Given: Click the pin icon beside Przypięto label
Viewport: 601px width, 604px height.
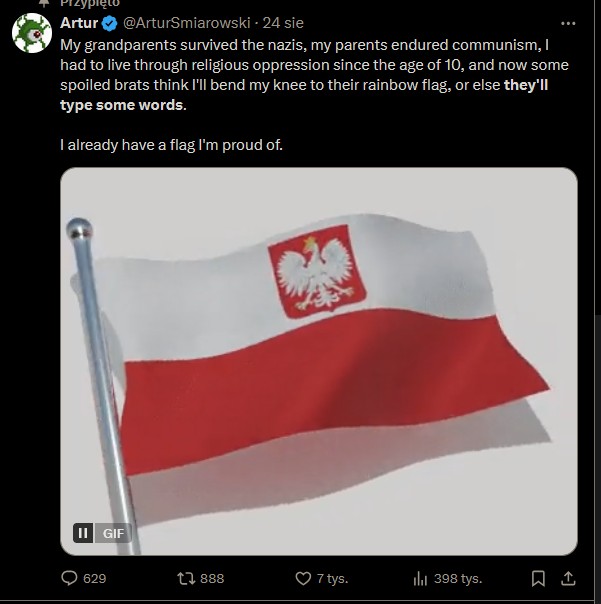Looking at the screenshot, I should pos(44,3).
